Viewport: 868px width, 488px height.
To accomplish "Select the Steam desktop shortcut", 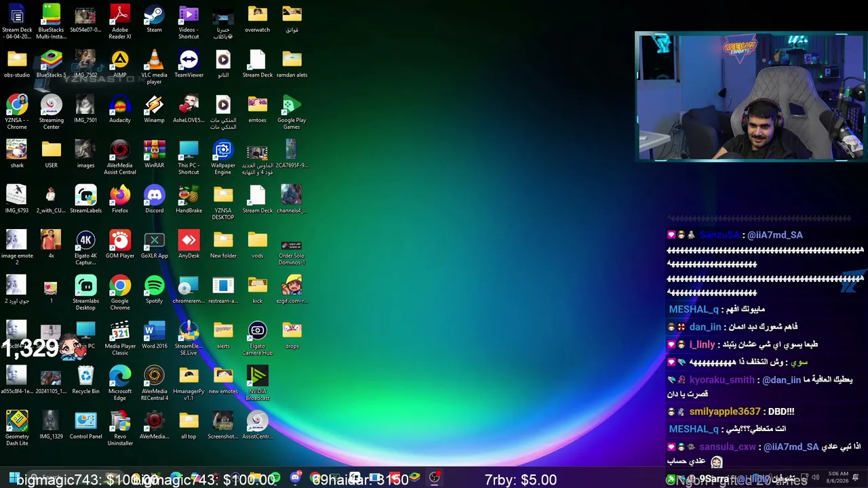I will tap(154, 19).
